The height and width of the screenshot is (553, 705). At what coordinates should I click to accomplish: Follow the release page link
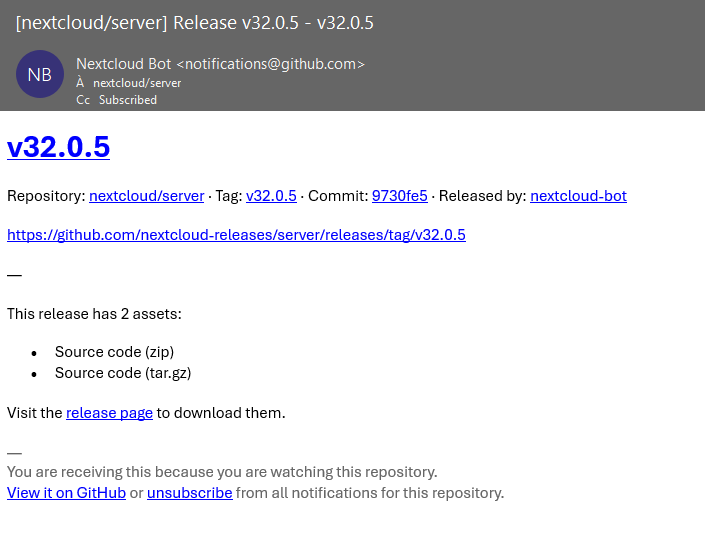pos(109,412)
